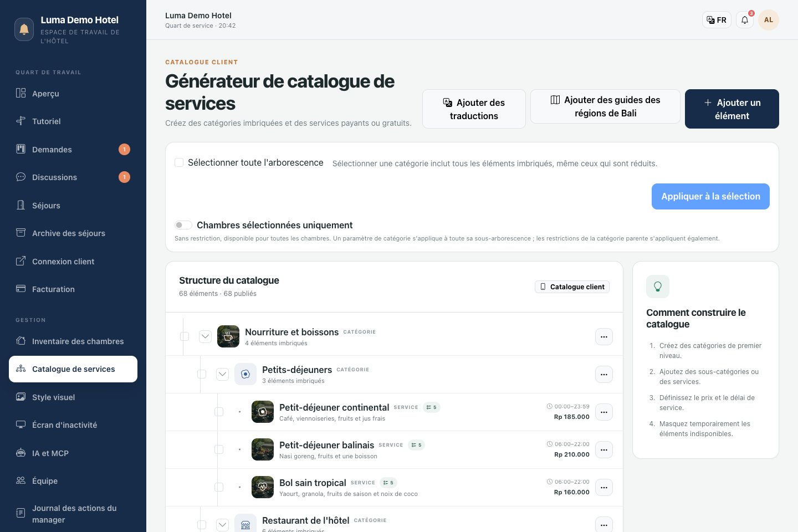Click the lightbulb tip icon
The image size is (798, 532).
pos(658,287)
